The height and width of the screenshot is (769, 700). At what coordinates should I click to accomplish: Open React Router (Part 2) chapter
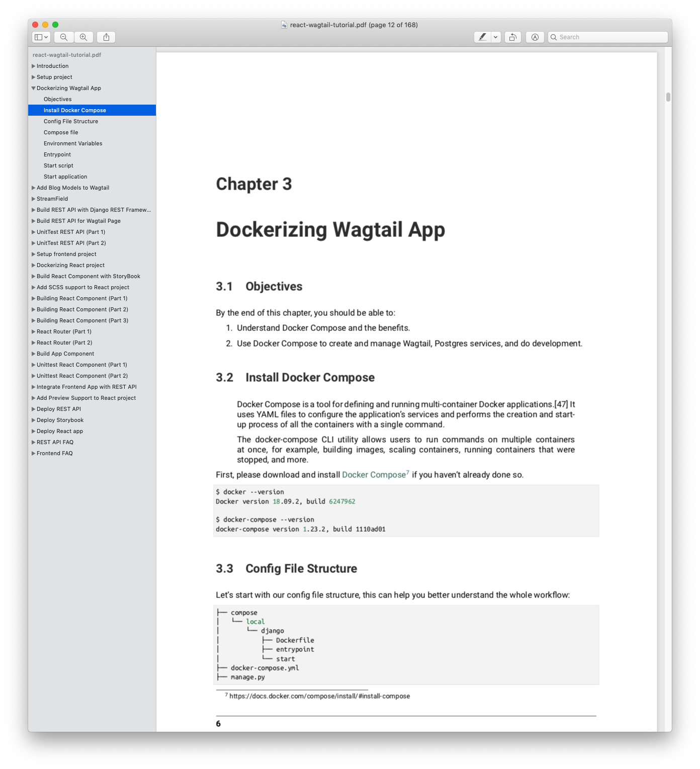tap(92, 343)
